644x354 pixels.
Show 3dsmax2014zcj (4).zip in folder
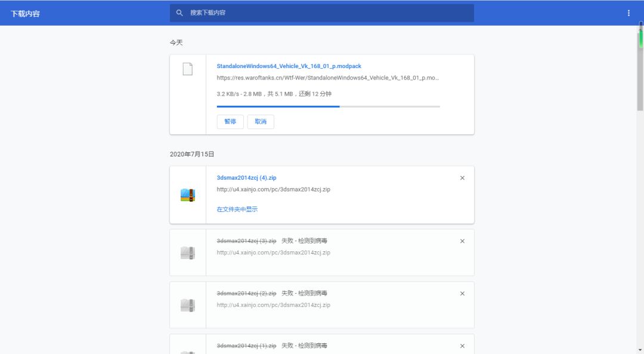[x=237, y=210]
